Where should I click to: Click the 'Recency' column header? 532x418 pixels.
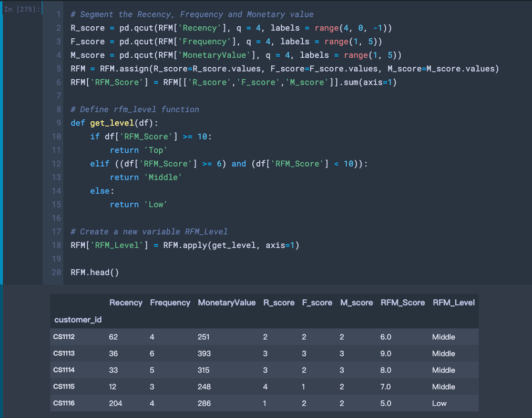pos(126,303)
